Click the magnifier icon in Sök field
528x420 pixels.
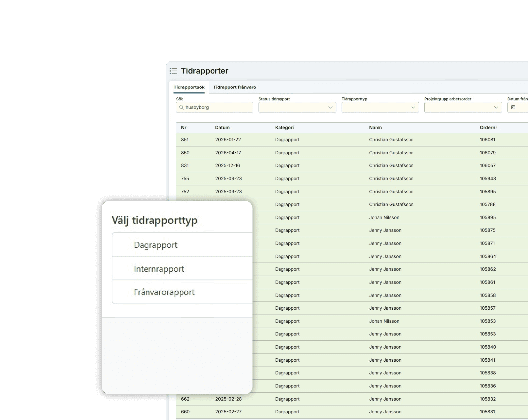(181, 107)
